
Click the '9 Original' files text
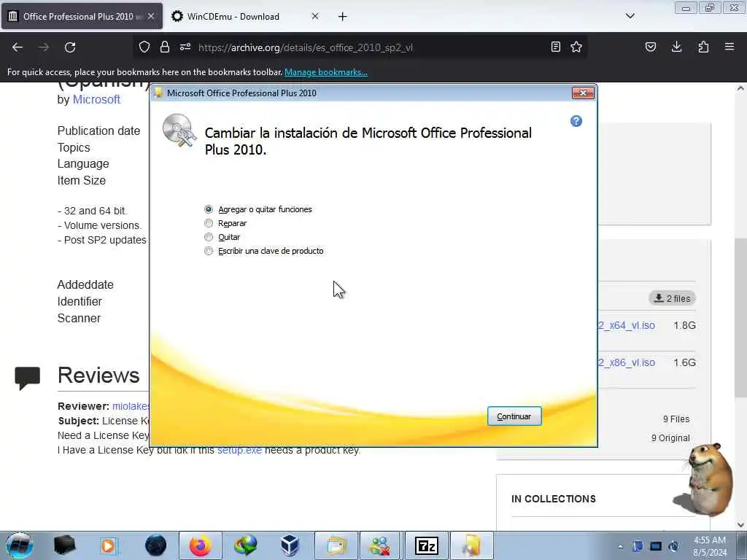[x=670, y=438]
